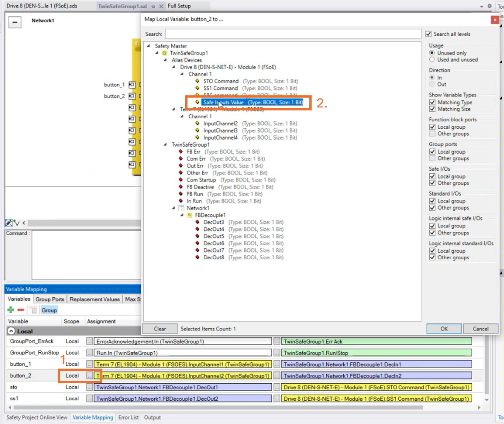Switch to the Group Ports tab
The image size is (504, 424).
[50, 299]
